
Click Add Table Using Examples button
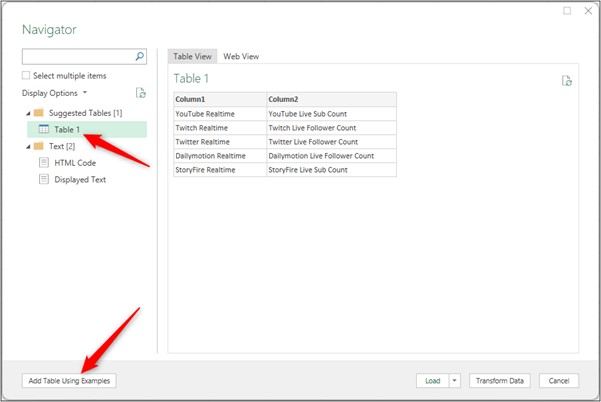69,381
